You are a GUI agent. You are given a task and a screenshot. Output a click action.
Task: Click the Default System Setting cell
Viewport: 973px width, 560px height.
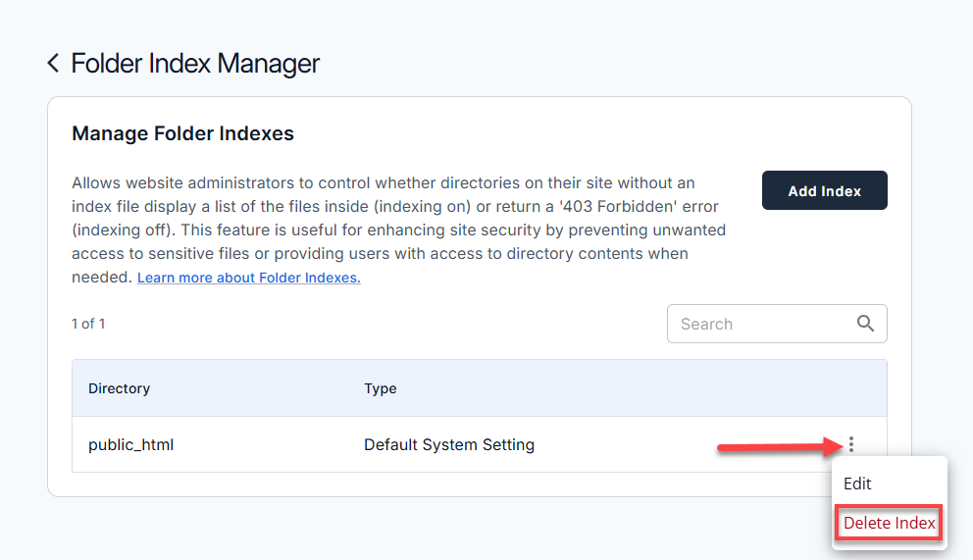point(449,444)
